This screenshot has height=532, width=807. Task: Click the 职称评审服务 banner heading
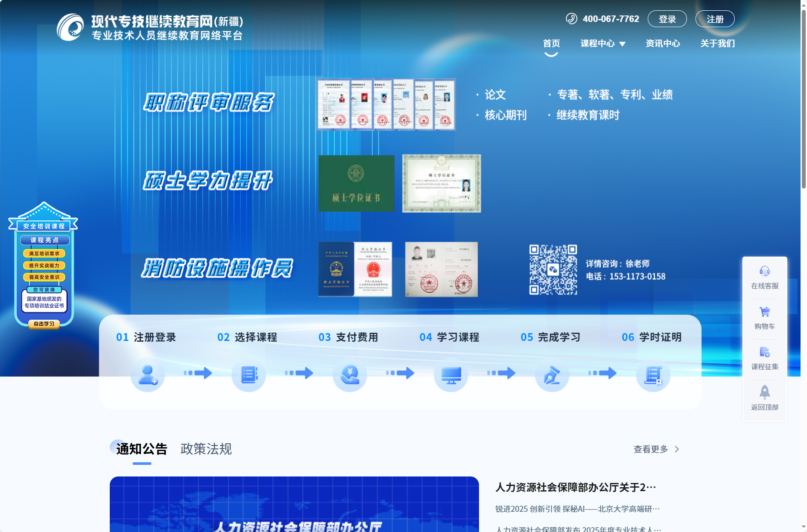[x=209, y=102]
